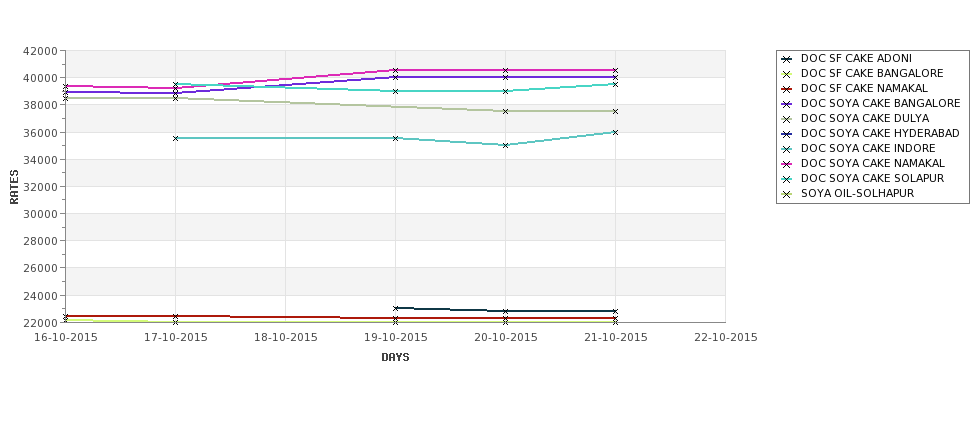Click NAMAKAL soya data point on 19-10-2015

(x=395, y=70)
